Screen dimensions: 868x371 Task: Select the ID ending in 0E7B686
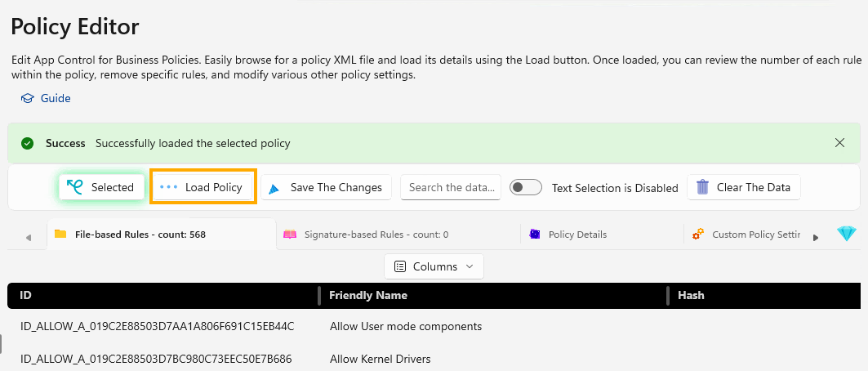point(156,358)
